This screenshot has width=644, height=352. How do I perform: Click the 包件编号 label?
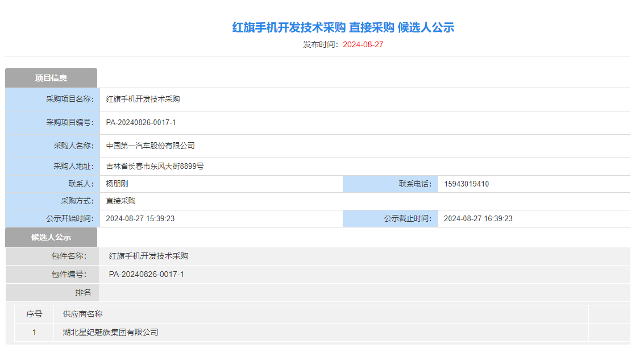(x=69, y=274)
